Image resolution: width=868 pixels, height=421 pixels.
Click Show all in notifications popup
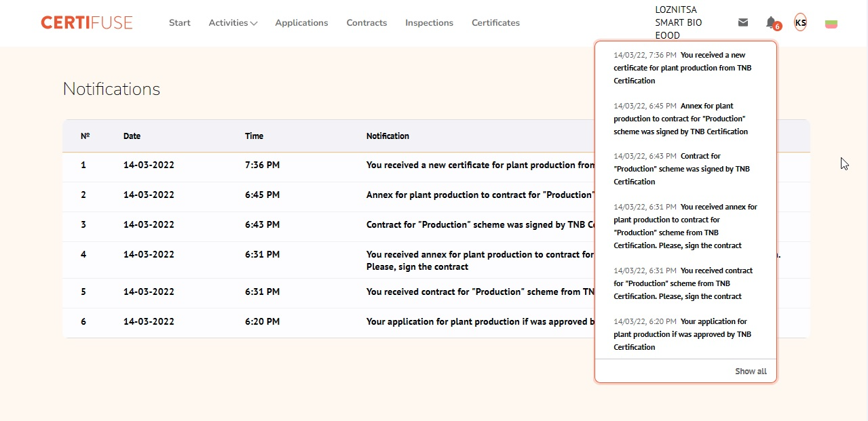pyautogui.click(x=751, y=372)
